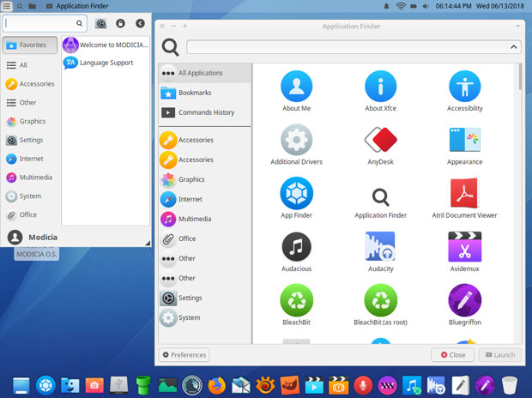Choose Internet category in Application Finder

[x=204, y=199]
